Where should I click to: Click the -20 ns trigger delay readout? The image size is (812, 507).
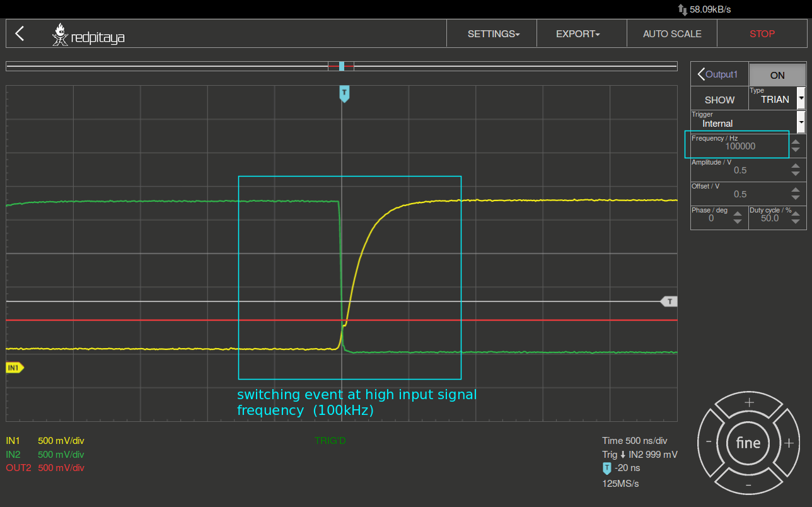coord(627,468)
